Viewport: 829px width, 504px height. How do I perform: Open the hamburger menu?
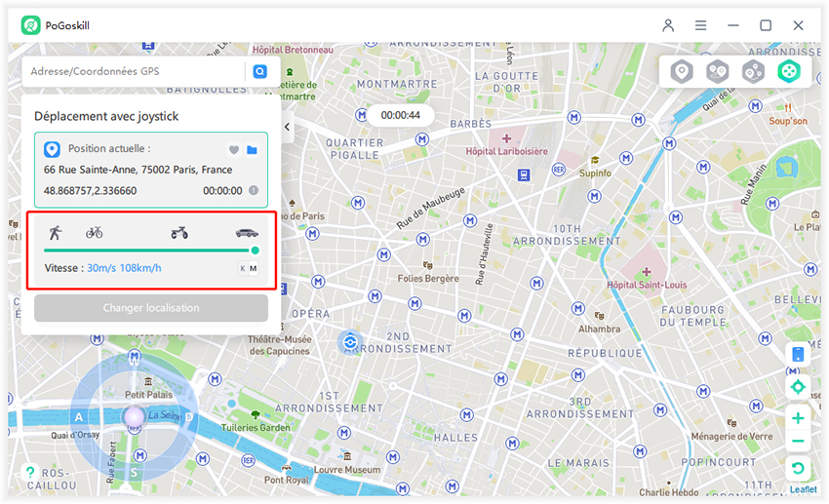click(700, 25)
